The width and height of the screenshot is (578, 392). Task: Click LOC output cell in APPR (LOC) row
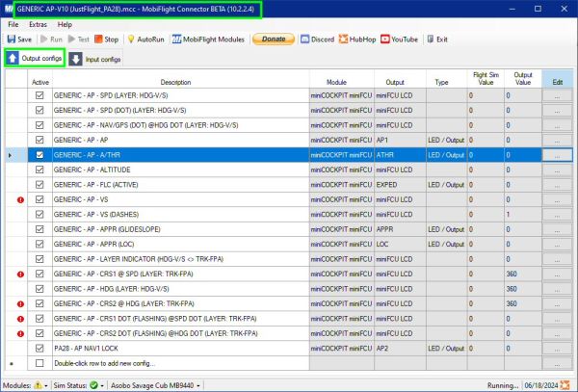coord(400,245)
